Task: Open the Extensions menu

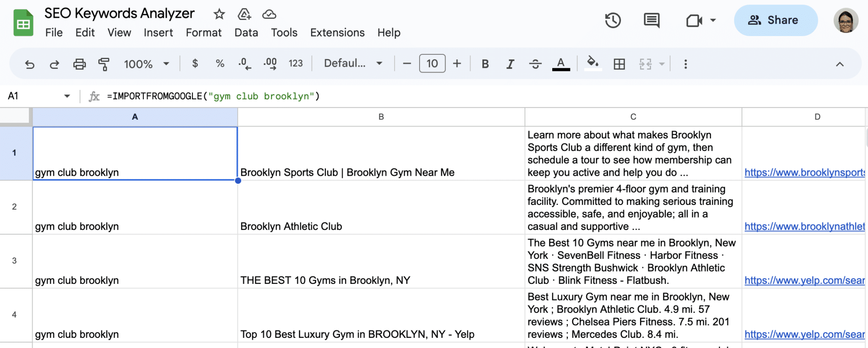Action: point(337,33)
